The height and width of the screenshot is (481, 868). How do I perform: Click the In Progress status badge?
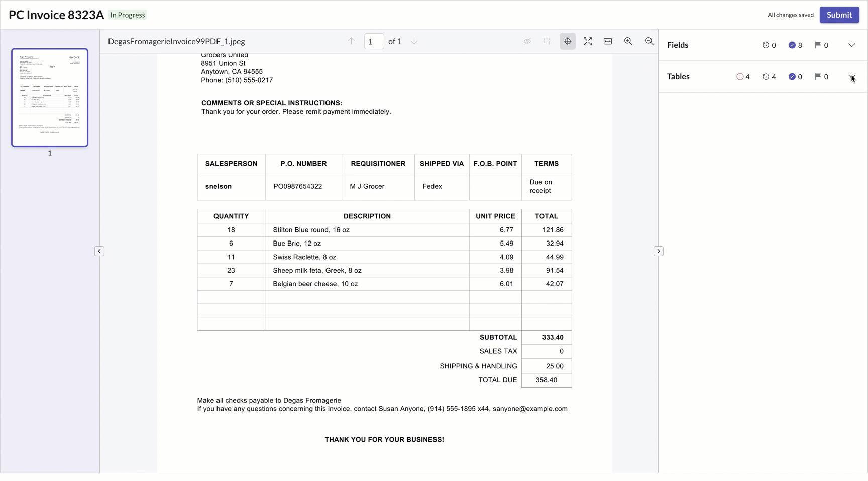coord(128,15)
